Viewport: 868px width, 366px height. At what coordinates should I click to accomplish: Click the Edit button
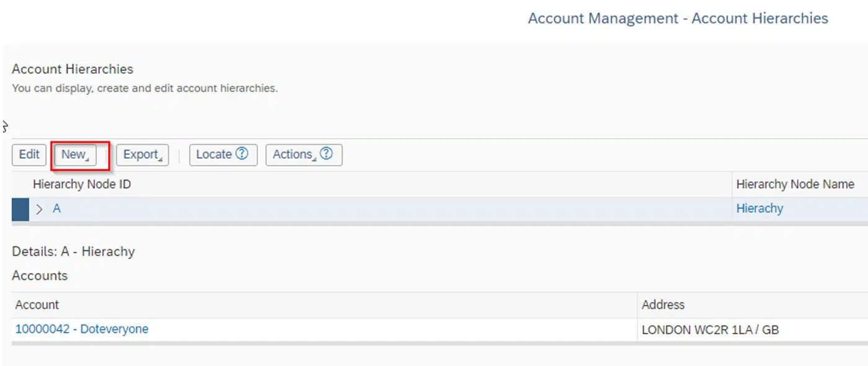click(x=29, y=154)
